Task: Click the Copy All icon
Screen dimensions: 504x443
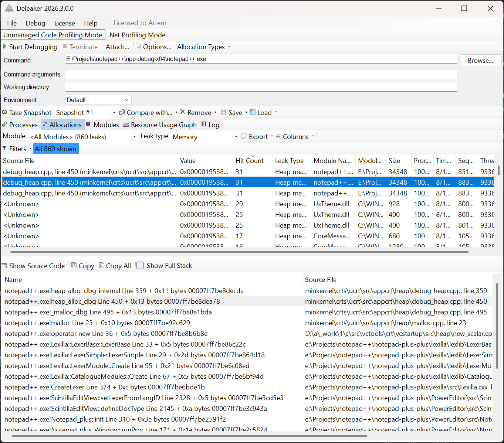Action: click(x=101, y=265)
